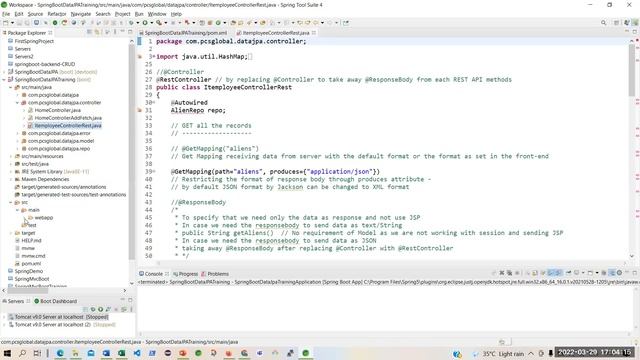Click the green Run toolbar icon
Image resolution: width=640 pixels, height=360 pixels.
coord(145,23)
